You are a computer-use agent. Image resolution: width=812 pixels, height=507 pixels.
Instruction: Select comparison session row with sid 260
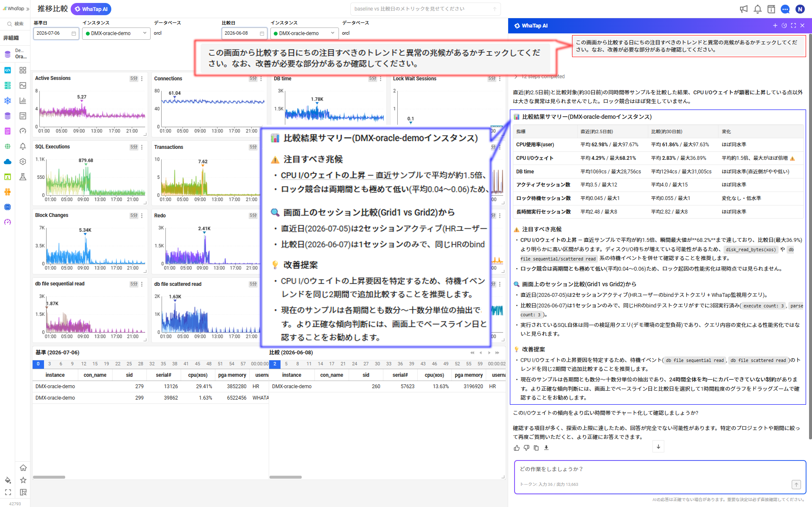387,386
